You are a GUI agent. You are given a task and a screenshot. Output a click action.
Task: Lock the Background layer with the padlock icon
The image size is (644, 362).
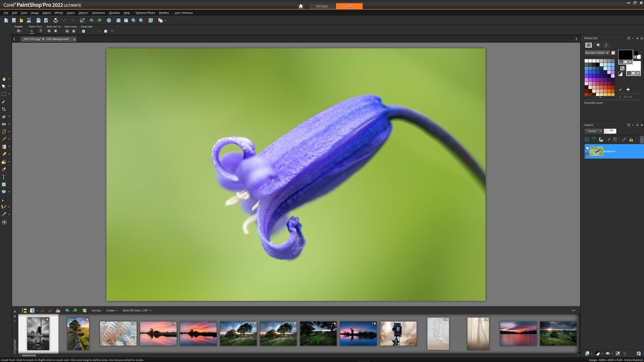coord(631,140)
